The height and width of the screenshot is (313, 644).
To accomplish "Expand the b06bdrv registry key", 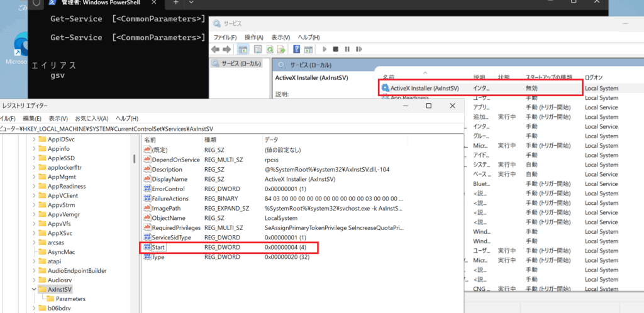I will coord(33,308).
